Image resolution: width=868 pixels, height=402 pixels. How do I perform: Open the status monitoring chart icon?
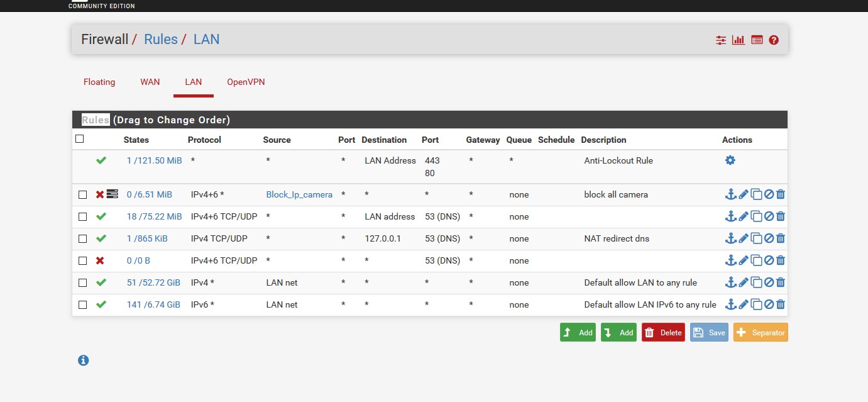click(739, 40)
